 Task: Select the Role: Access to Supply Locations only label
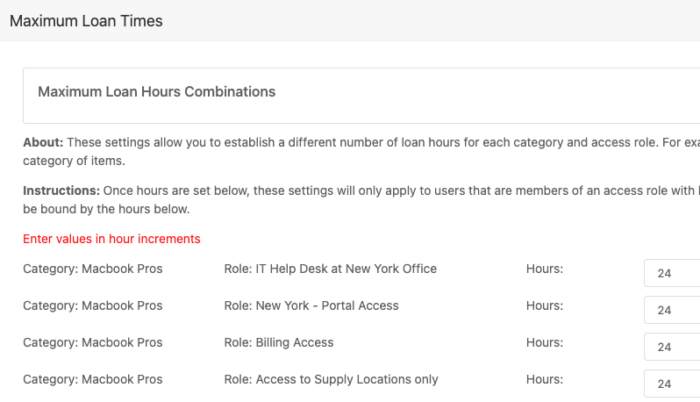[x=331, y=379]
